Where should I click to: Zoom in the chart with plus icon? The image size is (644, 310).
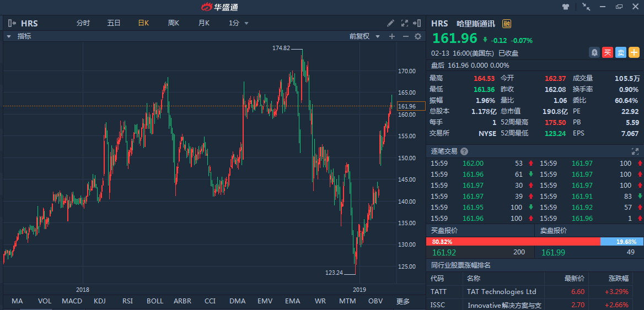coord(392,36)
